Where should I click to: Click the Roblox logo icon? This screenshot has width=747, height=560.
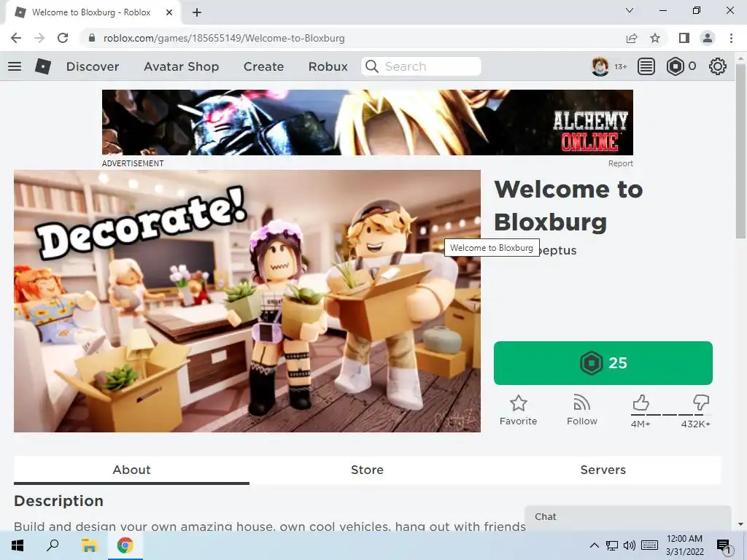pos(43,66)
